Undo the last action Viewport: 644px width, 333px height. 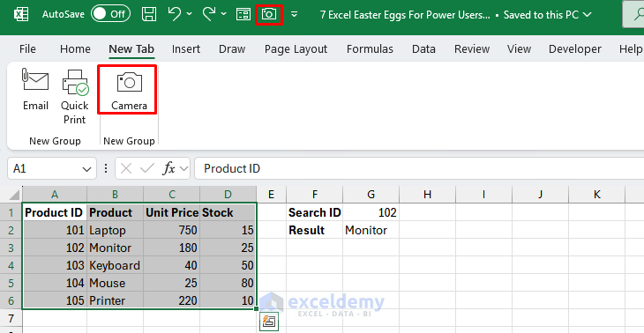175,14
